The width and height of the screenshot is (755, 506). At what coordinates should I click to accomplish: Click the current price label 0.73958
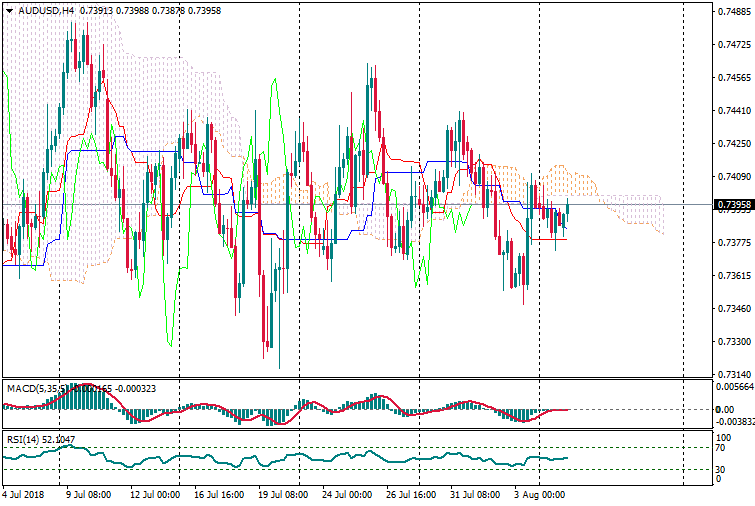[734, 205]
